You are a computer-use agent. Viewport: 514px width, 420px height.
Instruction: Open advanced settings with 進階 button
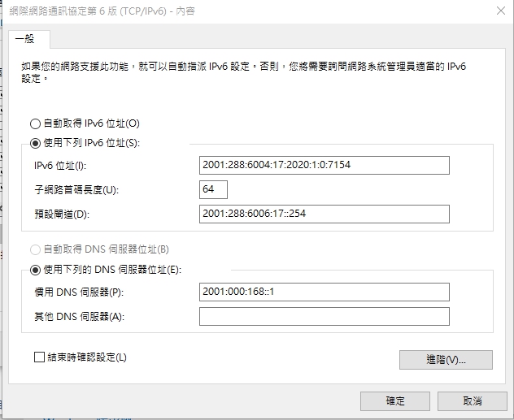click(x=446, y=360)
